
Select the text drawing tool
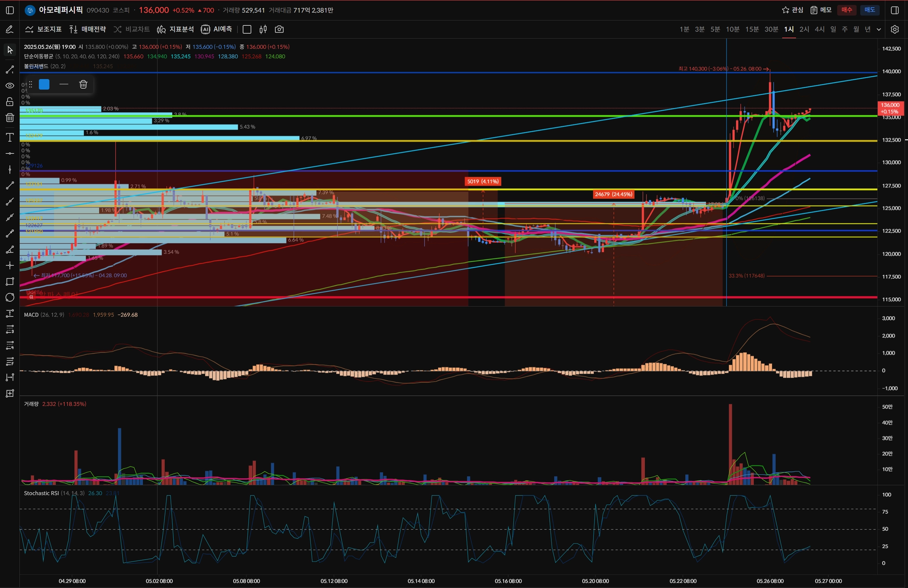(x=9, y=137)
